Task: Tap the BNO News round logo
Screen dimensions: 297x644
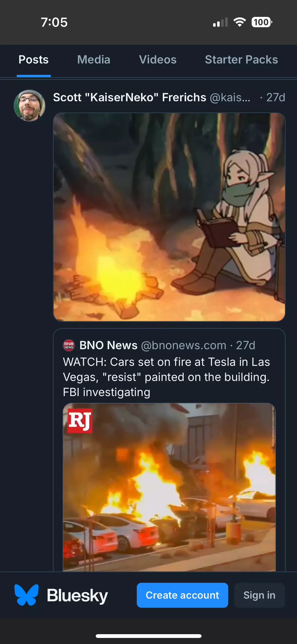Action: 69,345
